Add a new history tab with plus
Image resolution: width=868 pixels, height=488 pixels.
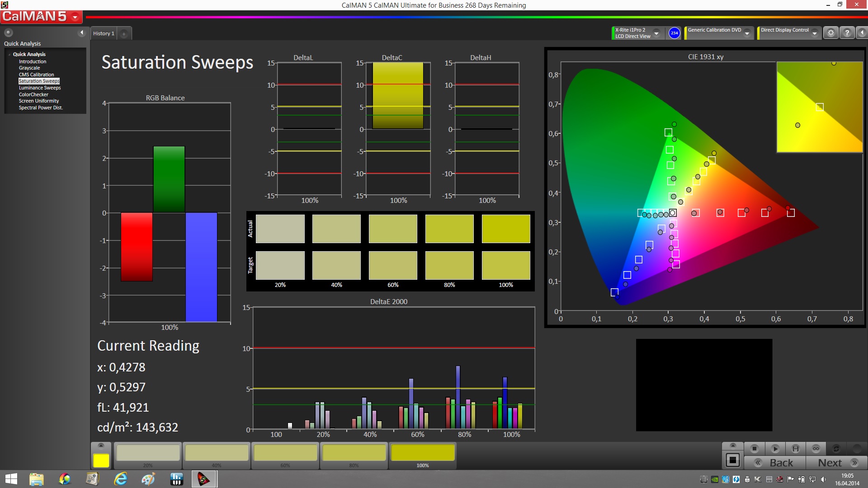point(124,33)
